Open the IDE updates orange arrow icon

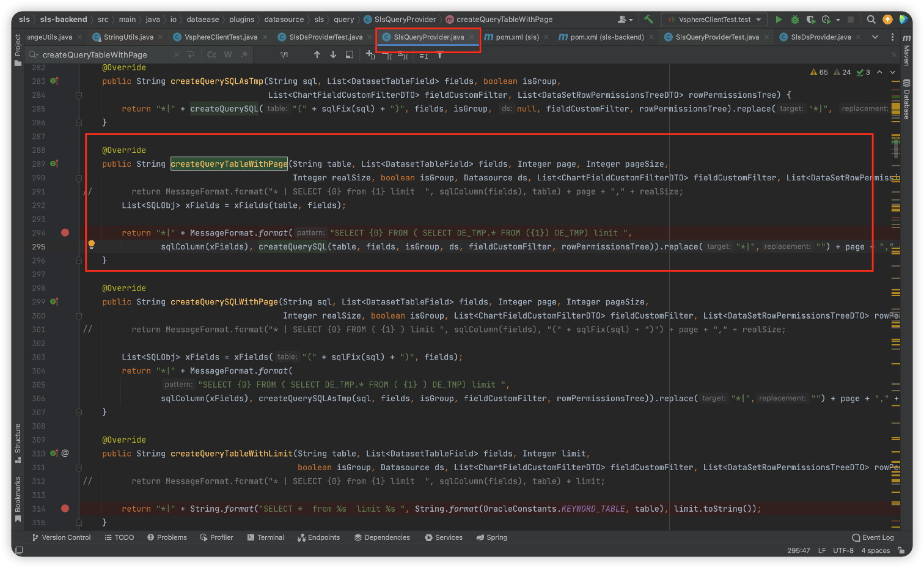coord(887,20)
